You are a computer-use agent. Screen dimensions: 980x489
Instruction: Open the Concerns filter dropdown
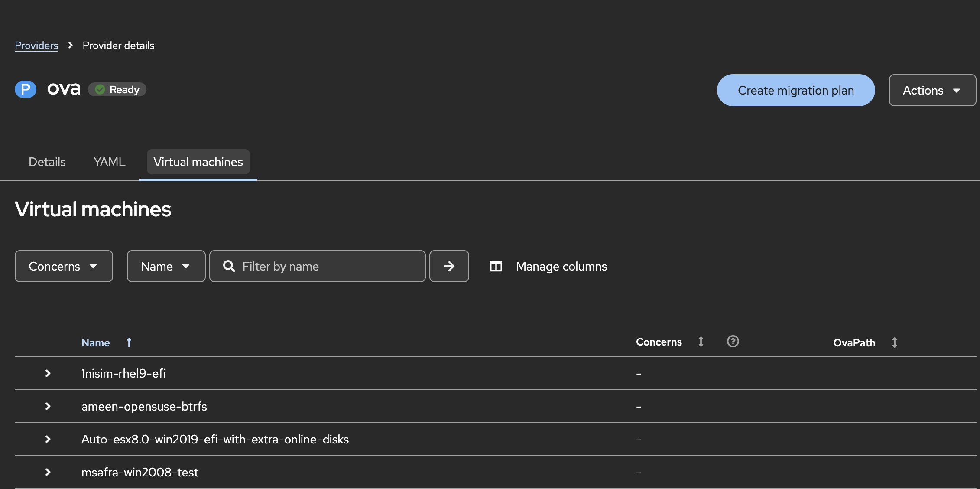(64, 266)
